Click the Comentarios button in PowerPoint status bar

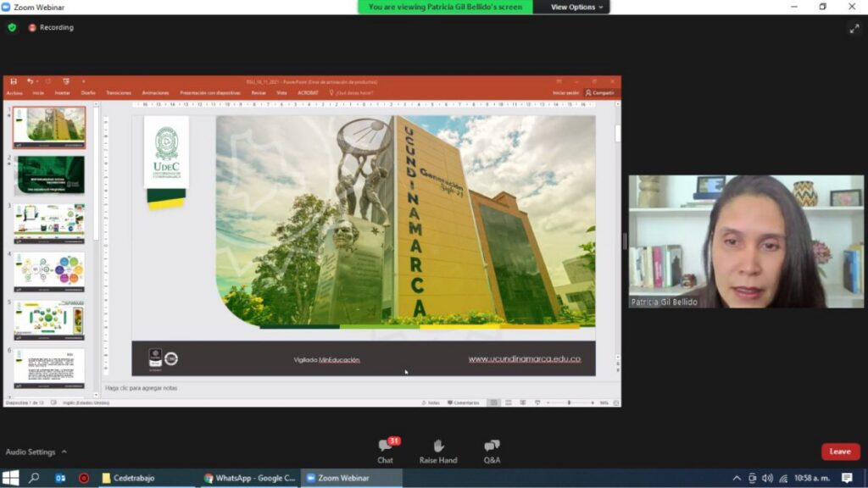[464, 402]
